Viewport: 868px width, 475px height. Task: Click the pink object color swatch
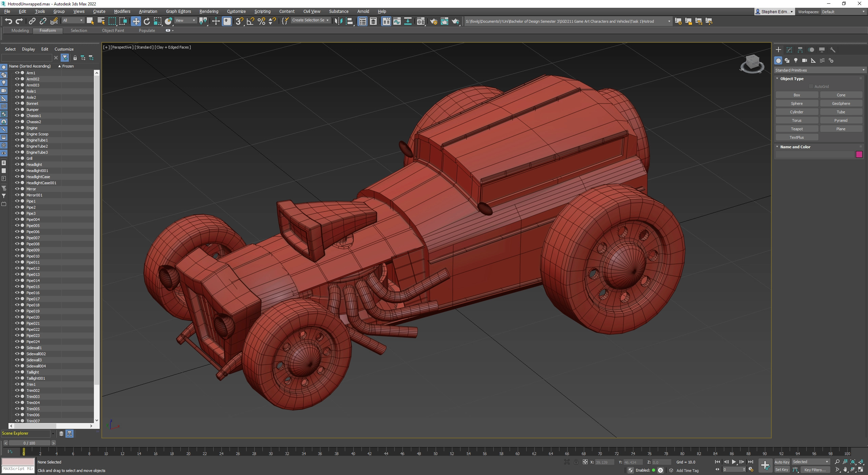pos(859,155)
